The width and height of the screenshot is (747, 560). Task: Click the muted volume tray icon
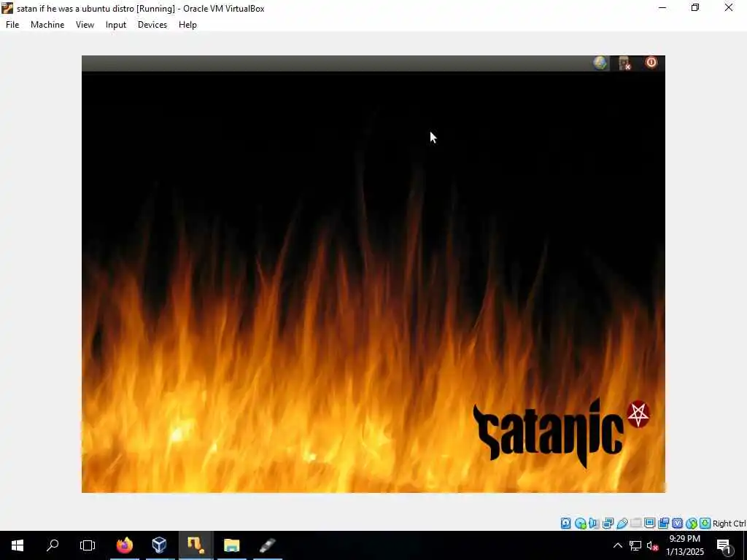pos(652,545)
